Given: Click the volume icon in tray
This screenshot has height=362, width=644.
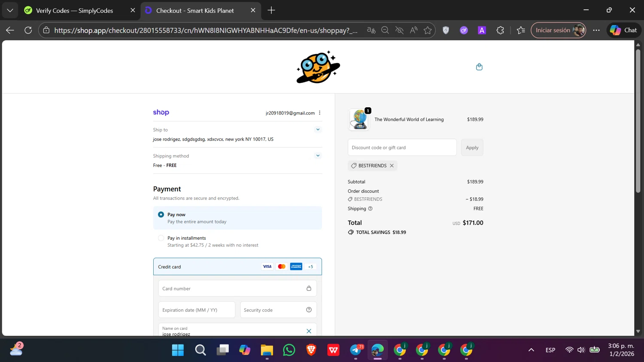Looking at the screenshot, I should click(581, 350).
